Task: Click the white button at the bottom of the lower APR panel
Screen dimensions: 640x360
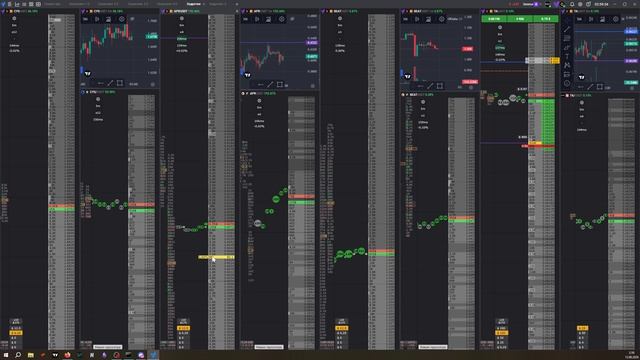Action: (269, 347)
